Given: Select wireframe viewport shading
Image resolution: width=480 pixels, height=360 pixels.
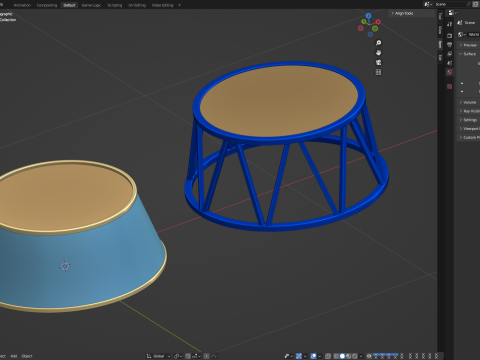Looking at the screenshot, I should pyautogui.click(x=336, y=356).
